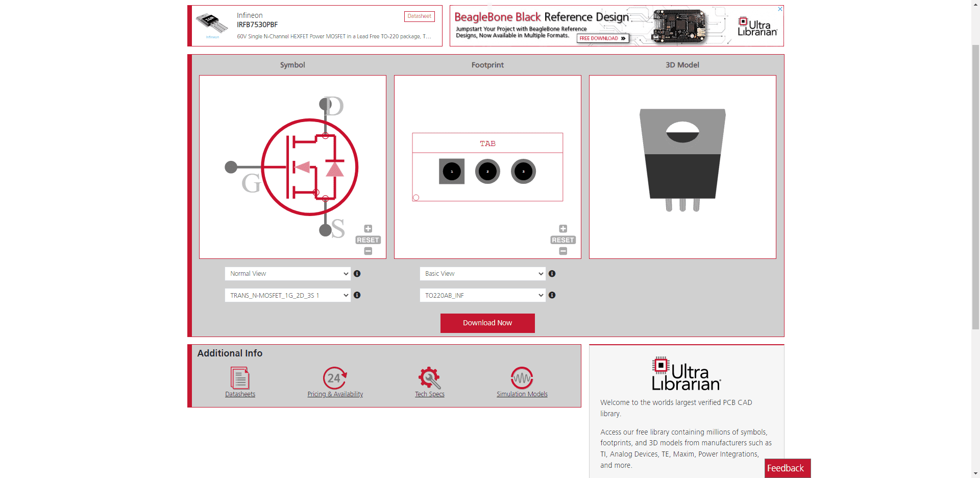Click the Ultra Librarian logo in ad banner
Screen dimensions: 980x478
pos(757,26)
